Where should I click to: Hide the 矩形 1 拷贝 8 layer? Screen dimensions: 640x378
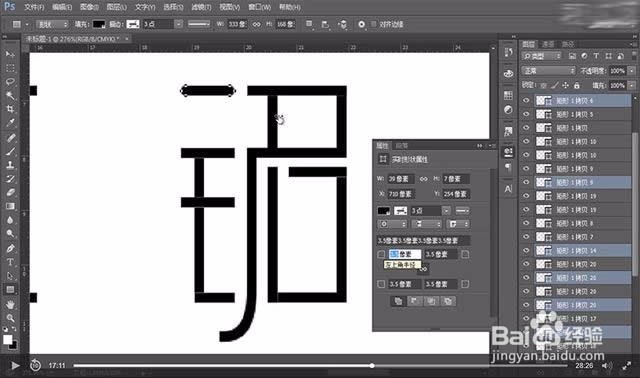click(526, 223)
